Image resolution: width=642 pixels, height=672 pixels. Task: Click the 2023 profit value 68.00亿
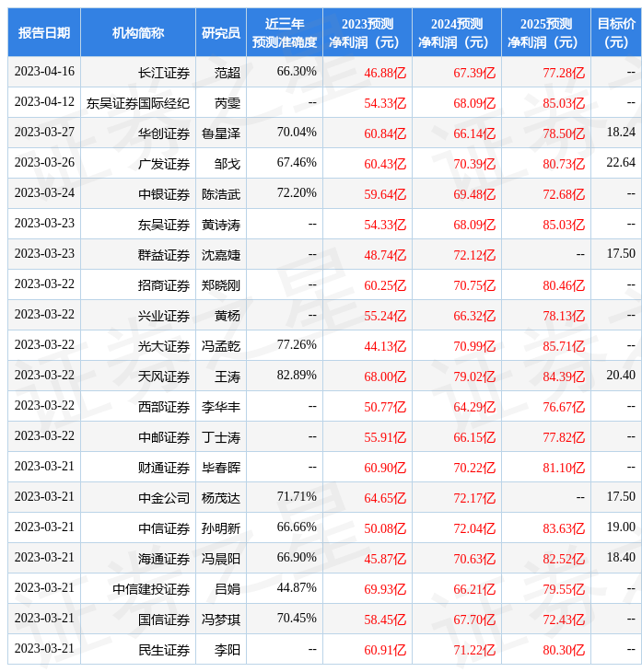tap(385, 377)
